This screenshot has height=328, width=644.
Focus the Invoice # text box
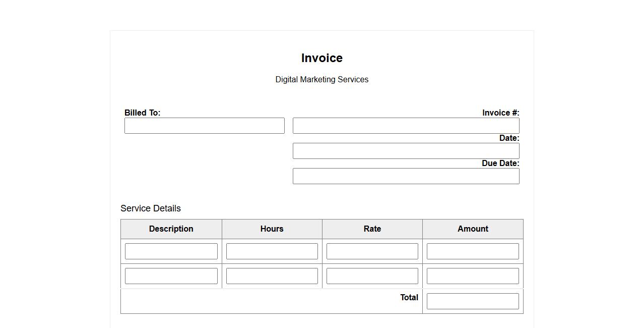coord(406,126)
